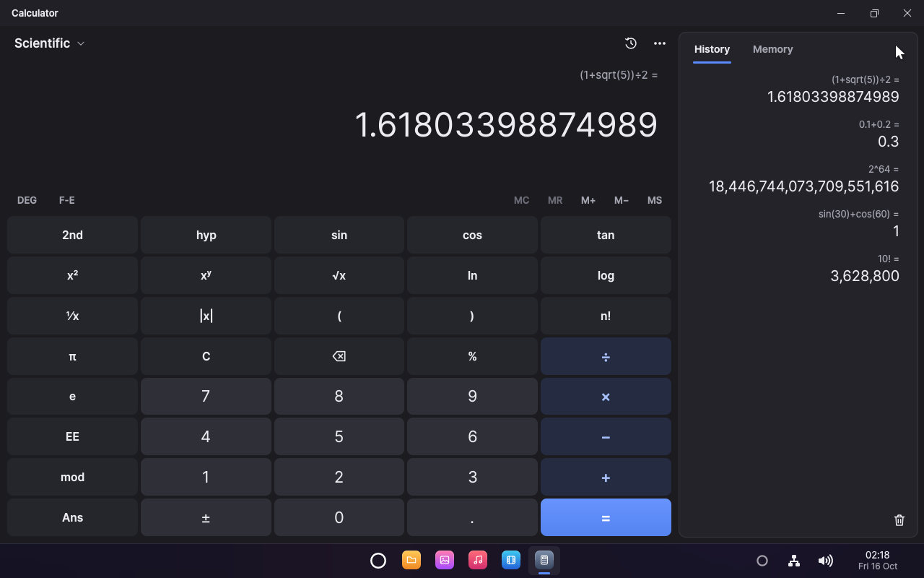Select the History tab
Image resolution: width=924 pixels, height=578 pixels.
click(x=712, y=49)
